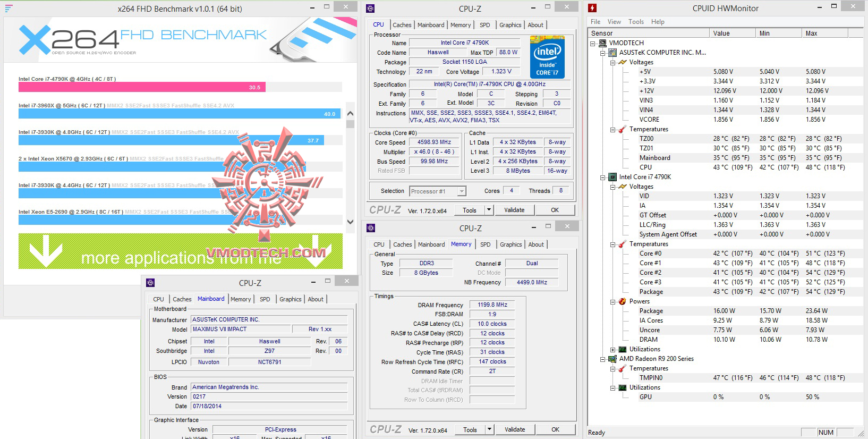This screenshot has height=439, width=868.
Task: Open the Tools dropdown arrow in the Memory tab window
Action: click(490, 429)
